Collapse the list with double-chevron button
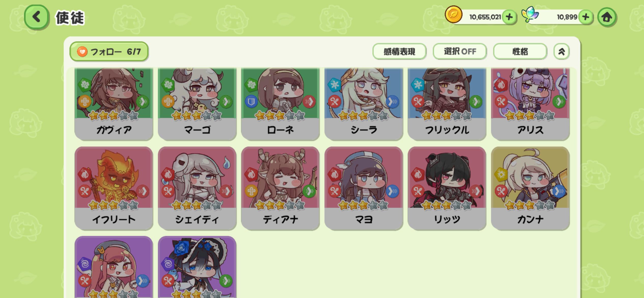This screenshot has width=644, height=298. (561, 51)
